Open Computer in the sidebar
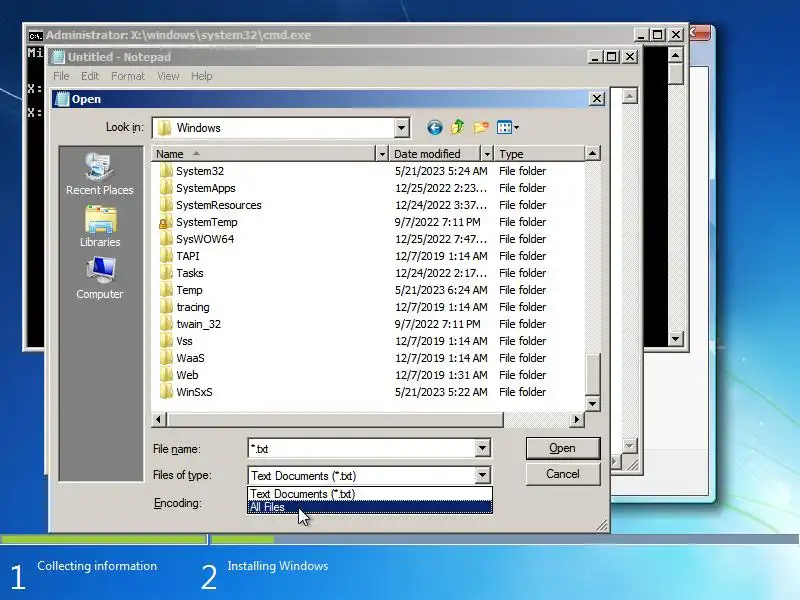Image resolution: width=800 pixels, height=600 pixels. (99, 278)
